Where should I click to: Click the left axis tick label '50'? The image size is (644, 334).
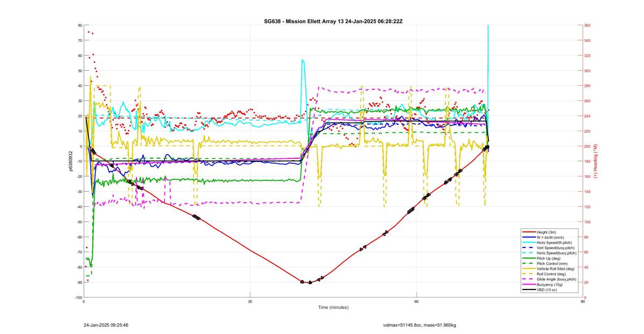pyautogui.click(x=80, y=71)
